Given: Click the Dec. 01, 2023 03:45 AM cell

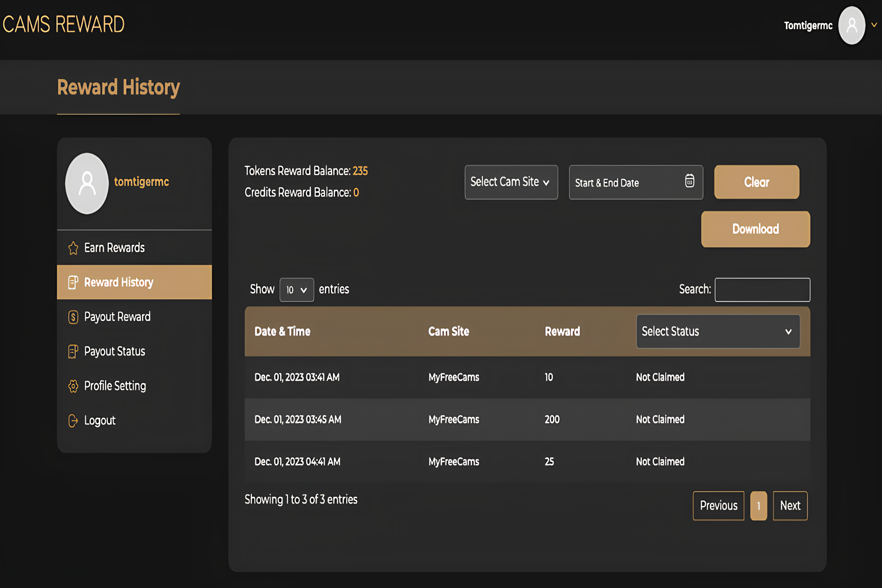Looking at the screenshot, I should click(x=298, y=419).
